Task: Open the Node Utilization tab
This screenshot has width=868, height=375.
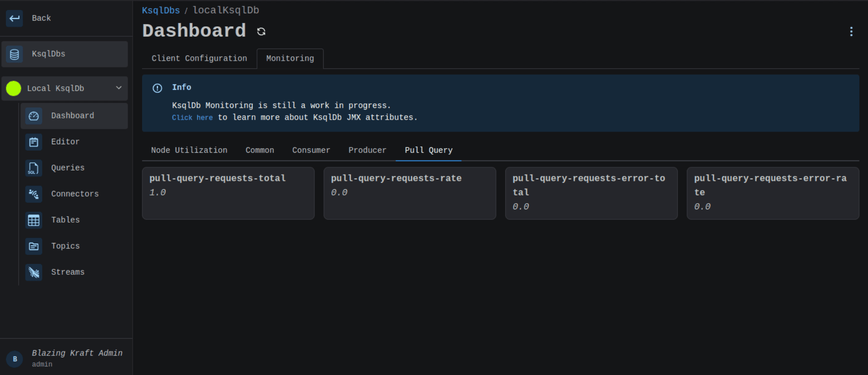Action: coord(189,150)
